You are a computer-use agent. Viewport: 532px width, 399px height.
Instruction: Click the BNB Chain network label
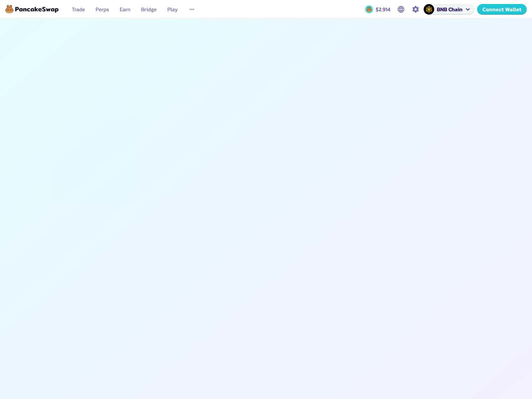[x=449, y=10]
